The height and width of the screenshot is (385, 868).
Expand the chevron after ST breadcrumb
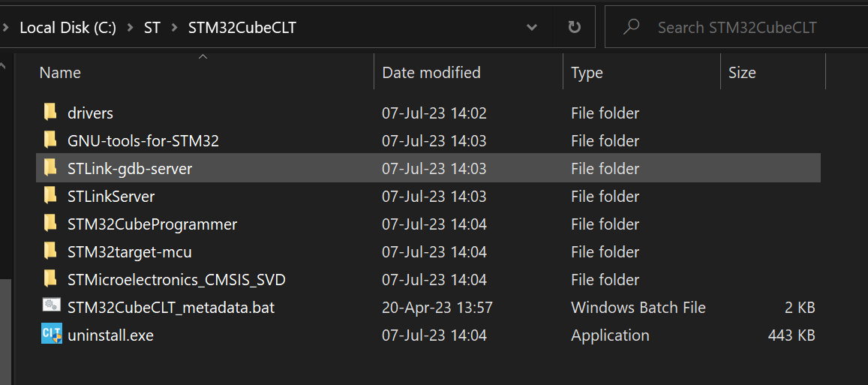(174, 28)
